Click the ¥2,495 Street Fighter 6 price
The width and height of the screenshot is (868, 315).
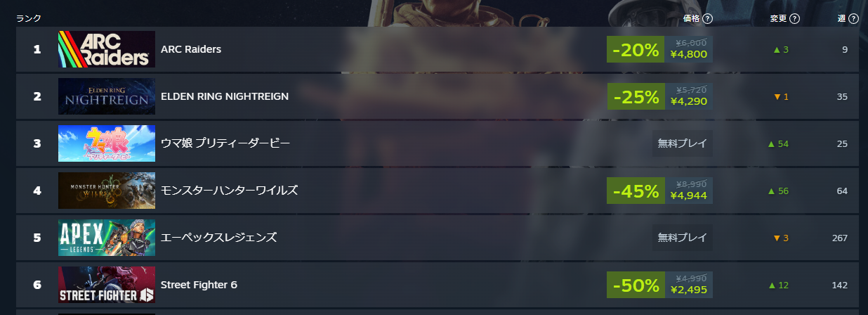click(688, 290)
